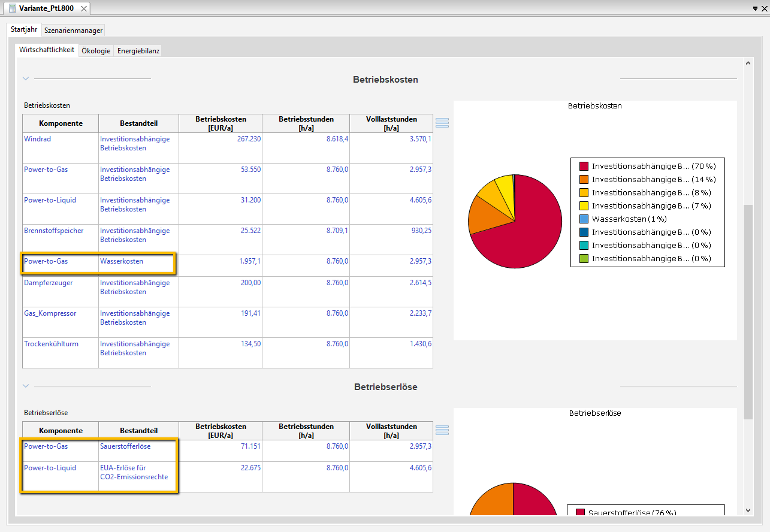Click the Wasserkosten (1 %) legend label
The image size is (770, 532).
[x=629, y=219]
